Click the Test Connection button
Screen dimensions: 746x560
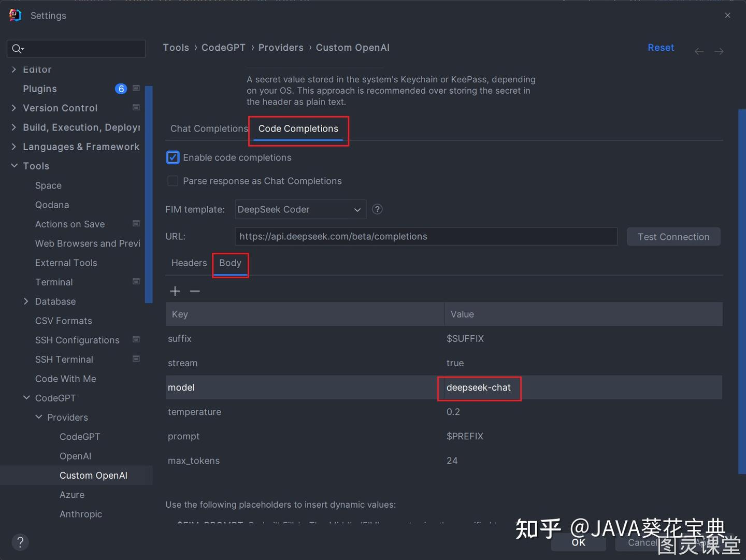coord(673,236)
